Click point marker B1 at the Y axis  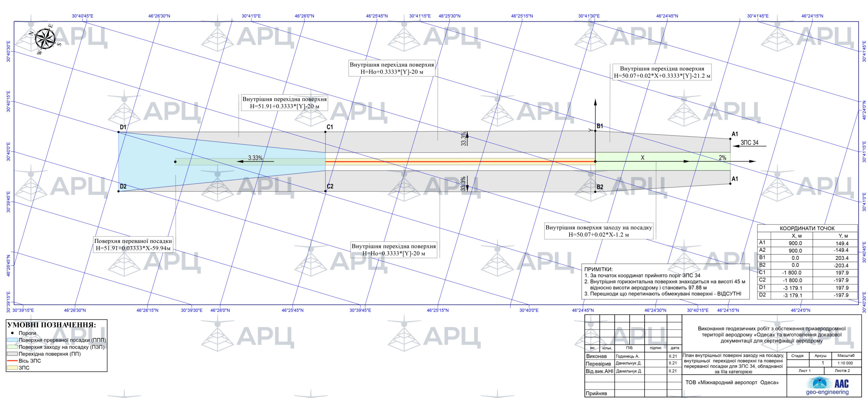595,131
